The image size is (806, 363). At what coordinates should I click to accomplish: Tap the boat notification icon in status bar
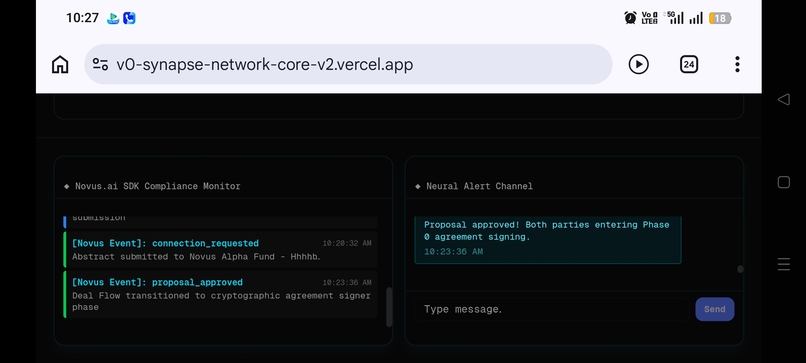click(x=113, y=18)
